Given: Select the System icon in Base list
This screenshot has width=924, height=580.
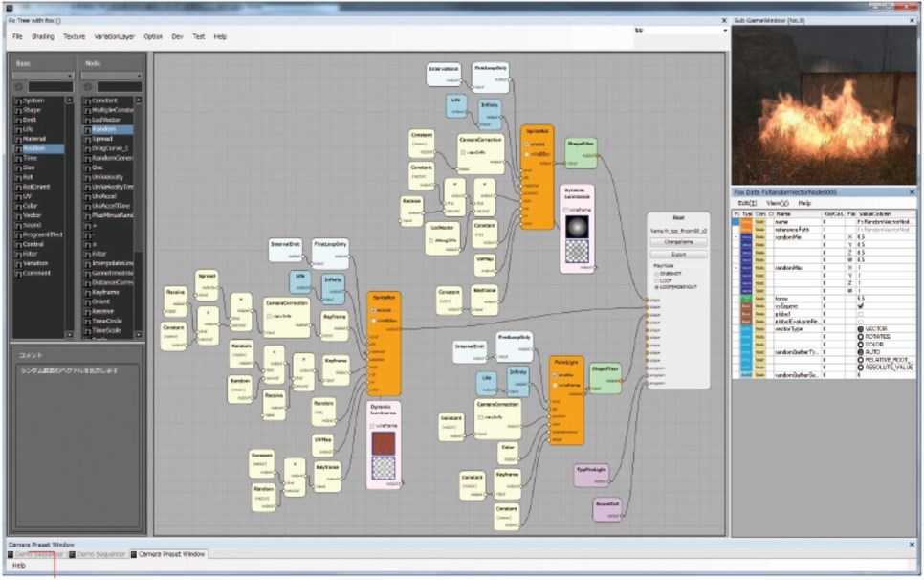Looking at the screenshot, I should pos(18,100).
